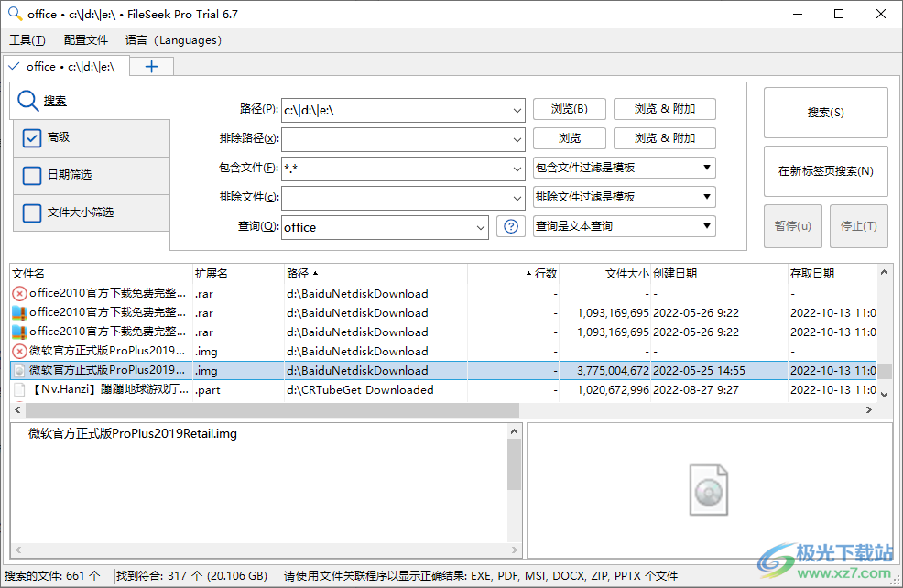This screenshot has height=588, width=903.
Task: Click the 搜索的文件: 661 个 status entry
Action: (52, 576)
